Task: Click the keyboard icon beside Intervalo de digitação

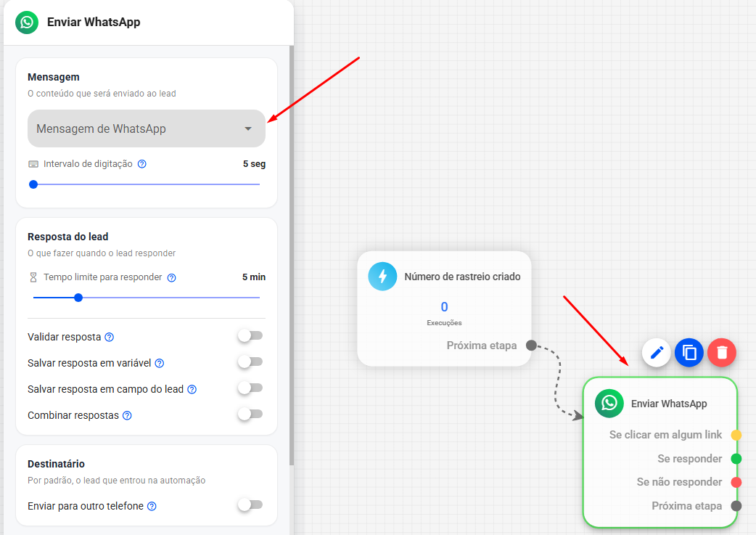Action: [33, 164]
